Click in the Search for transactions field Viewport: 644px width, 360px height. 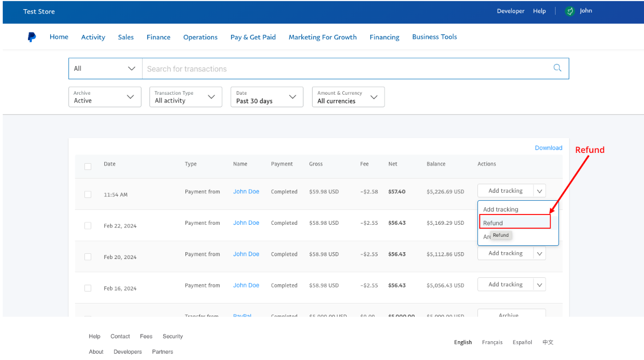point(342,69)
